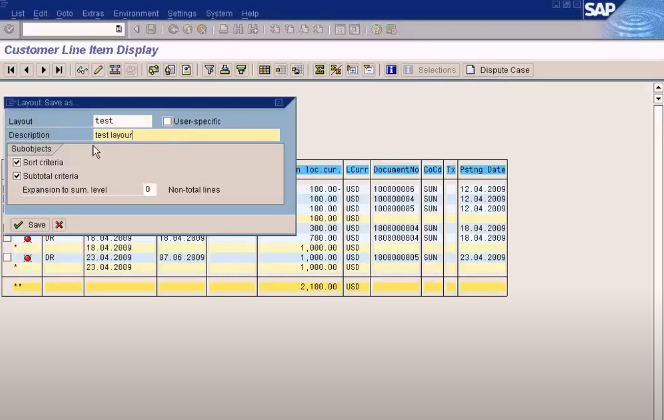
Task: Uncheck the Sort criteria checkbox
Action: [17, 162]
